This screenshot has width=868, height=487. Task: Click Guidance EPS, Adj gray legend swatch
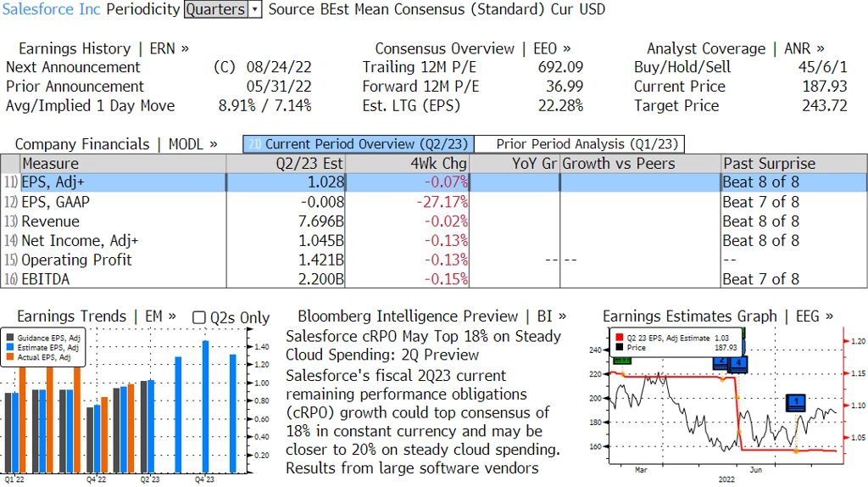[10, 338]
